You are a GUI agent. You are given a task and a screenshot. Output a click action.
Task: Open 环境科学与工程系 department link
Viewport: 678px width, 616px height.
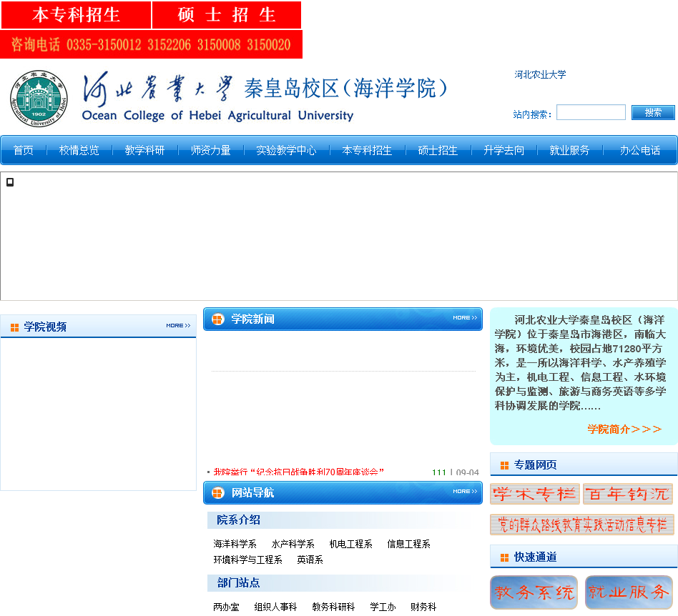click(247, 560)
